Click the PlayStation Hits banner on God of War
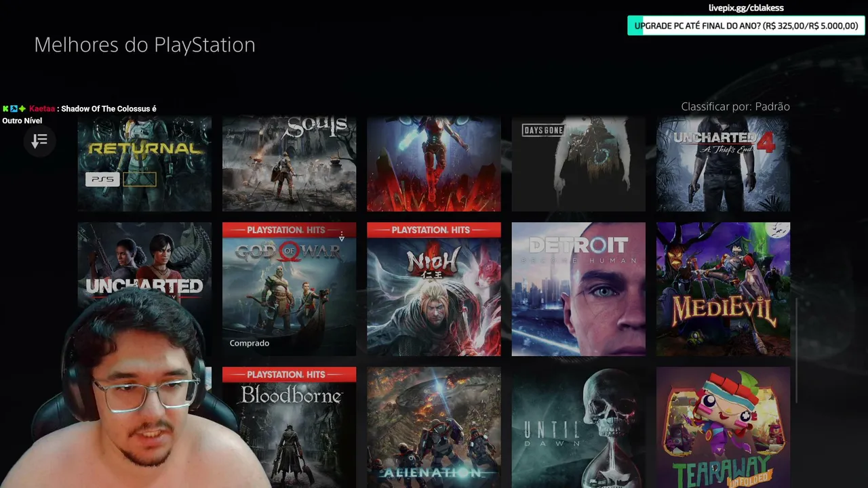The image size is (868, 488). 289,230
